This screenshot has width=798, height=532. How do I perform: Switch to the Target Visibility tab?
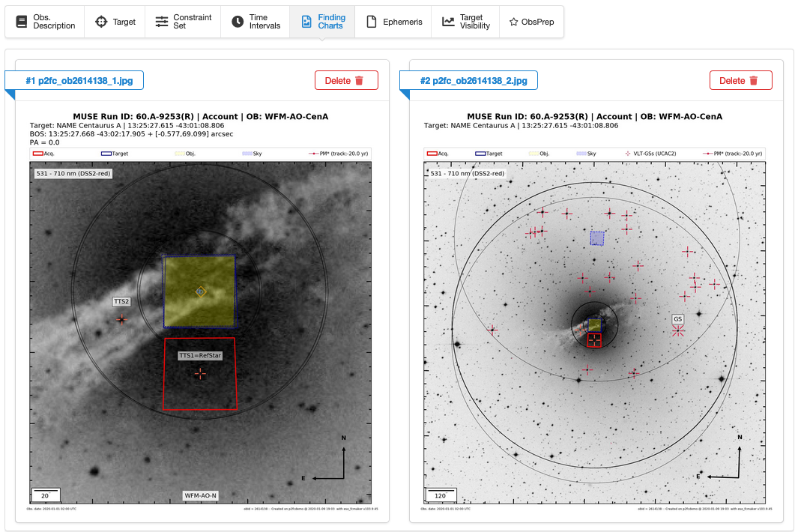coord(465,22)
